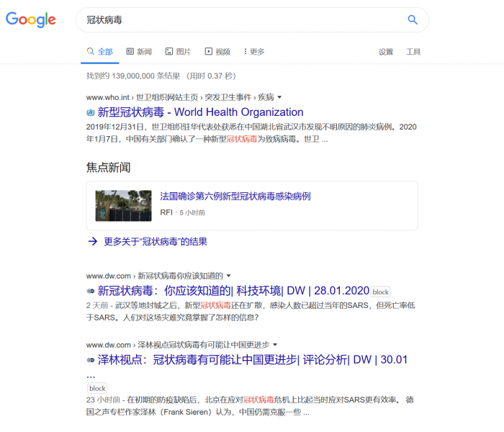Click the newspaper icon beside 新闻

click(130, 51)
